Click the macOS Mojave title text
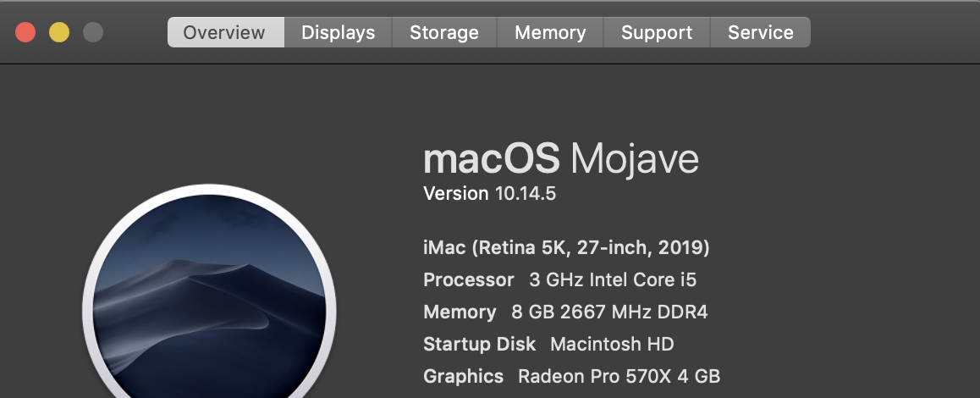 (x=560, y=159)
